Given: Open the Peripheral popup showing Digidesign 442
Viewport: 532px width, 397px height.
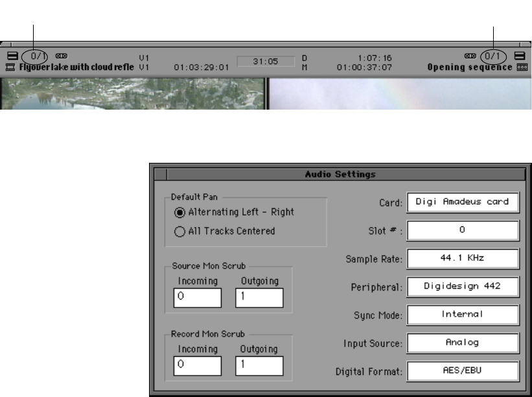Looking at the screenshot, I should (x=463, y=287).
